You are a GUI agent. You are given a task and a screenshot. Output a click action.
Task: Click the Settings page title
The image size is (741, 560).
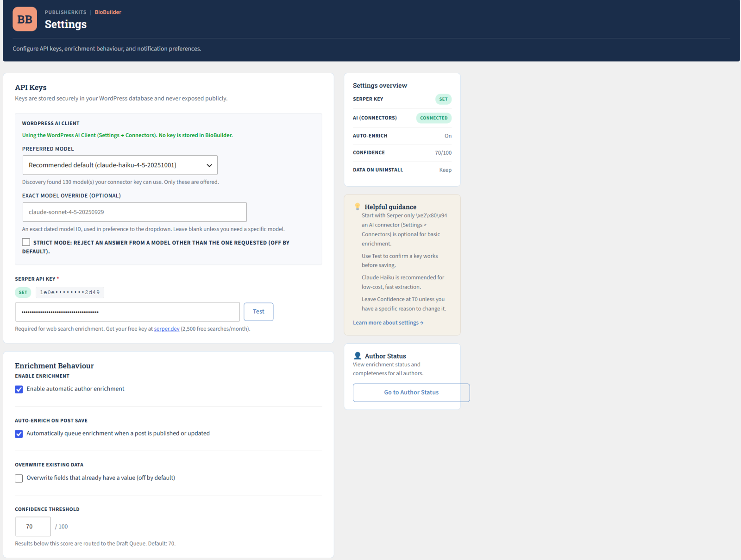[66, 24]
